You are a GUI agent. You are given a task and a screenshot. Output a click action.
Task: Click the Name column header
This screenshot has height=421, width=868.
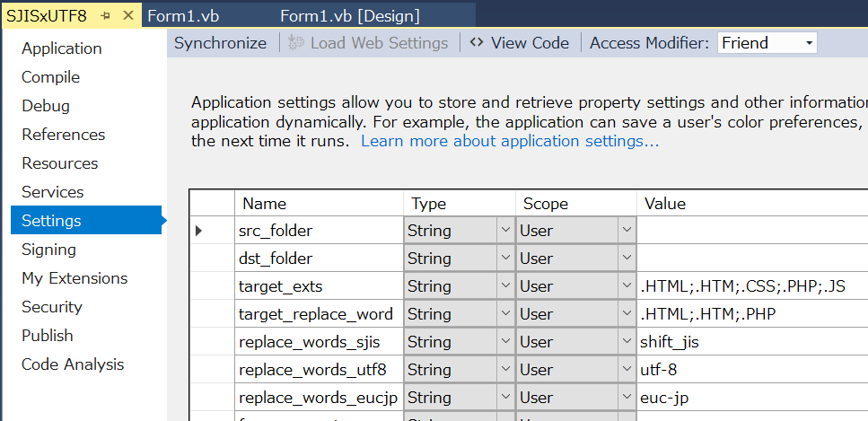point(320,203)
